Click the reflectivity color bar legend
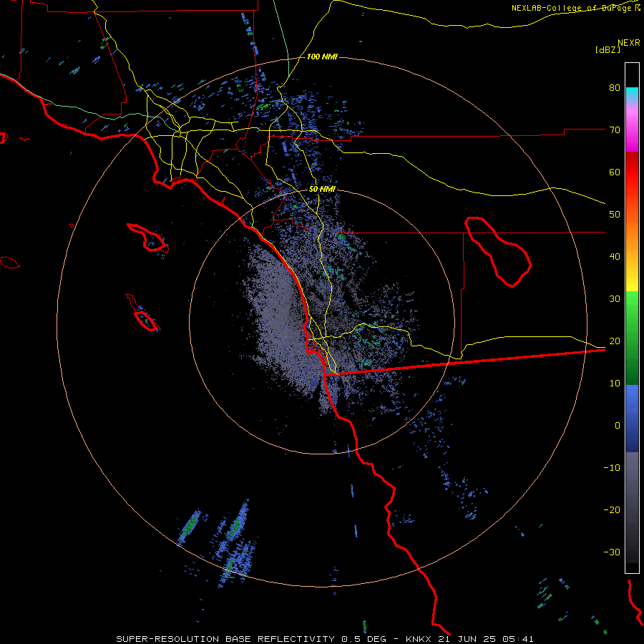 click(632, 318)
